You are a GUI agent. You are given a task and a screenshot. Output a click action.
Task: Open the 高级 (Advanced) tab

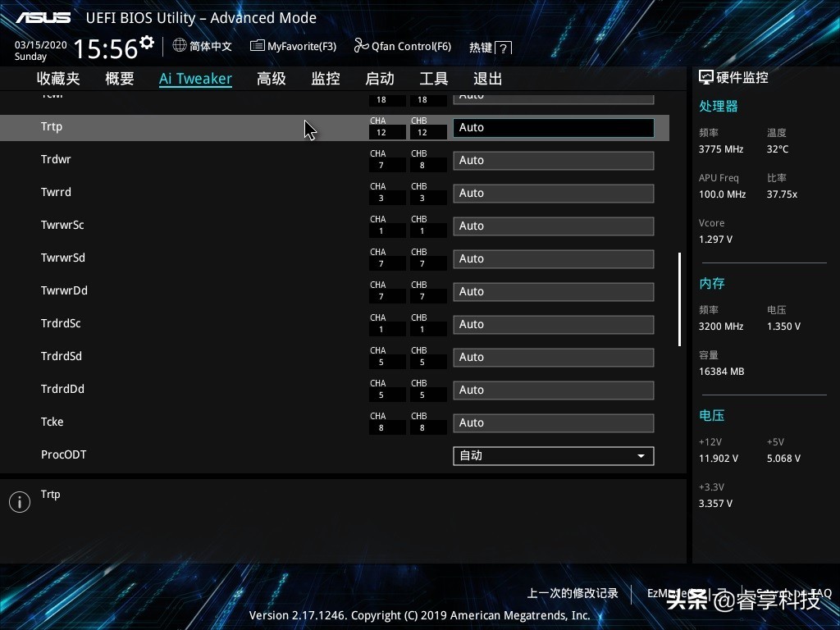click(272, 79)
